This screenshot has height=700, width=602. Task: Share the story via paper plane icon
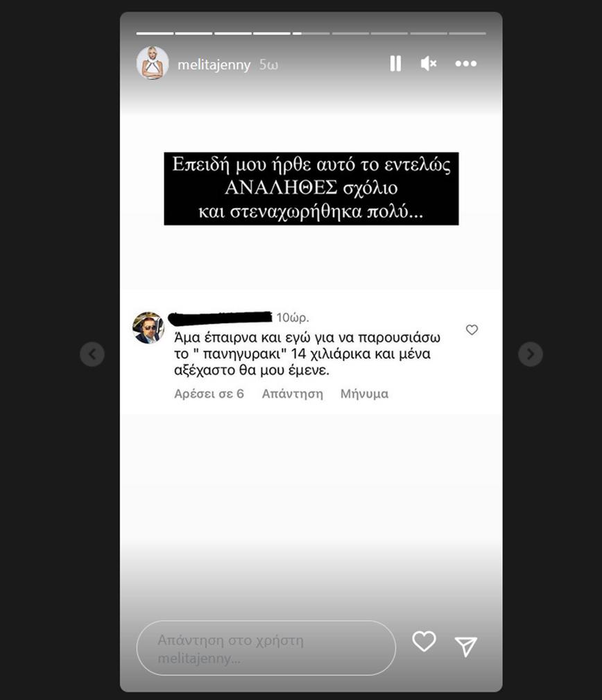(x=466, y=646)
